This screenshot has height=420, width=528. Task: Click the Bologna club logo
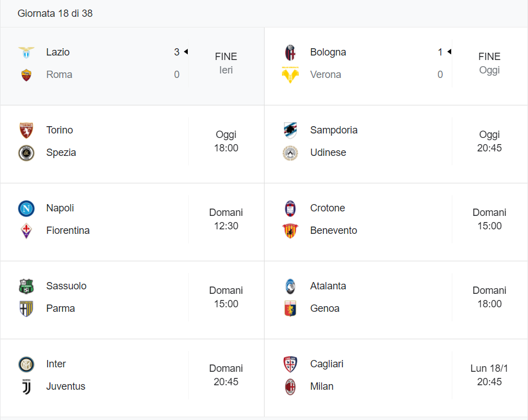[290, 53]
